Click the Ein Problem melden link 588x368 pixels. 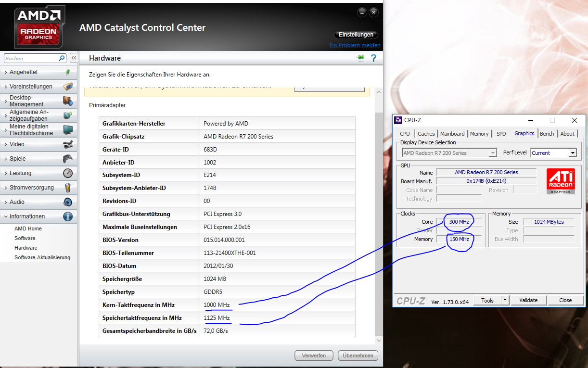[x=355, y=45]
